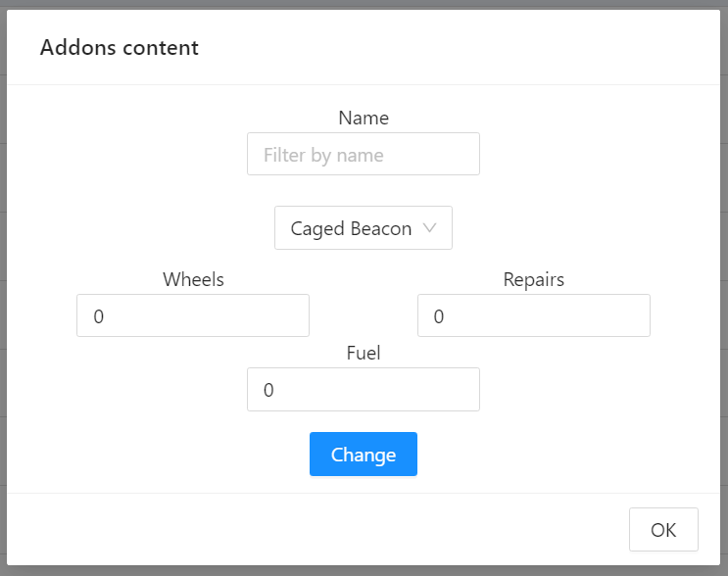Image resolution: width=728 pixels, height=576 pixels.
Task: Select the Fuel value input field
Action: [x=364, y=390]
